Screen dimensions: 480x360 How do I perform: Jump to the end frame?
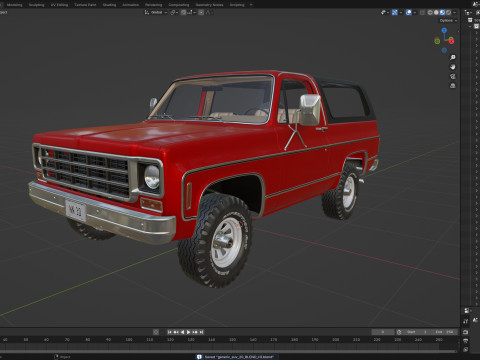[201, 332]
